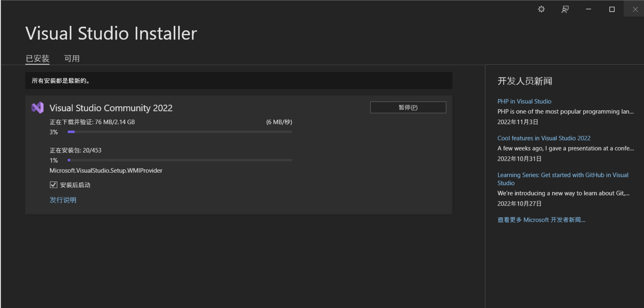Click the 正在安装包: 20/453 text

tap(75, 150)
